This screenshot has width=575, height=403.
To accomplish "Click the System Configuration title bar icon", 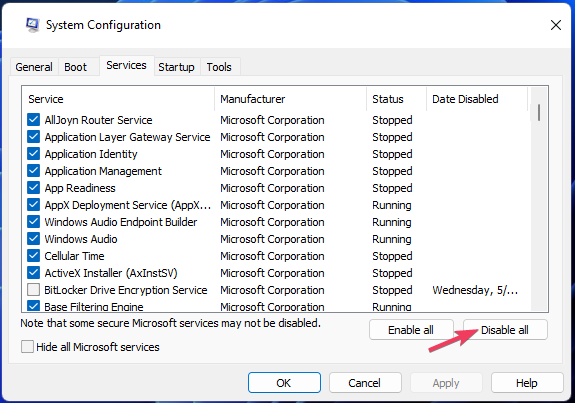I will (x=32, y=25).
